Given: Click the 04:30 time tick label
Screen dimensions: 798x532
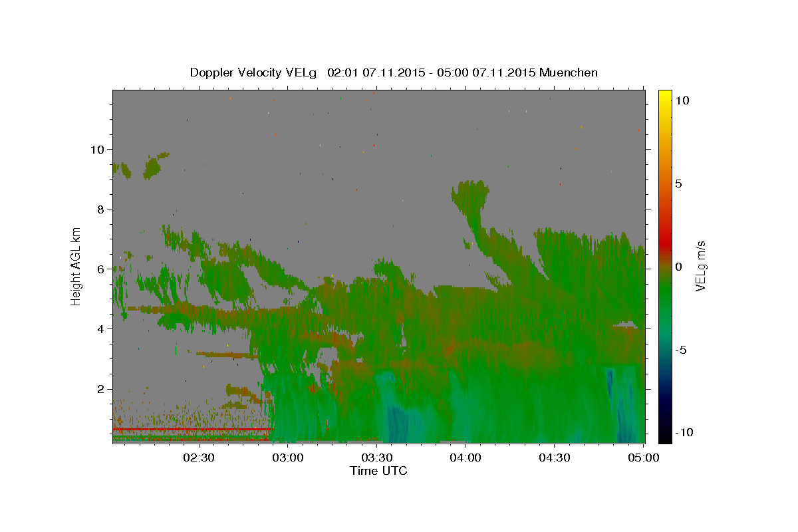Looking at the screenshot, I should point(555,458).
